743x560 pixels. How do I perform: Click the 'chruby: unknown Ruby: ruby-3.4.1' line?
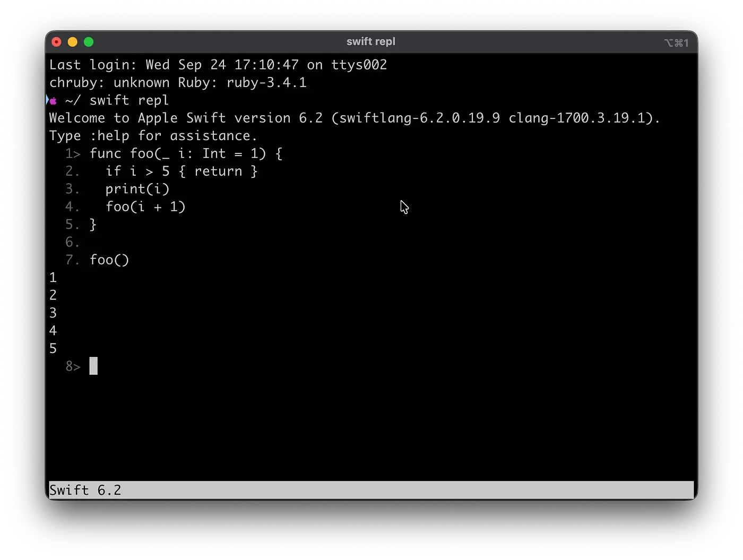coord(178,83)
